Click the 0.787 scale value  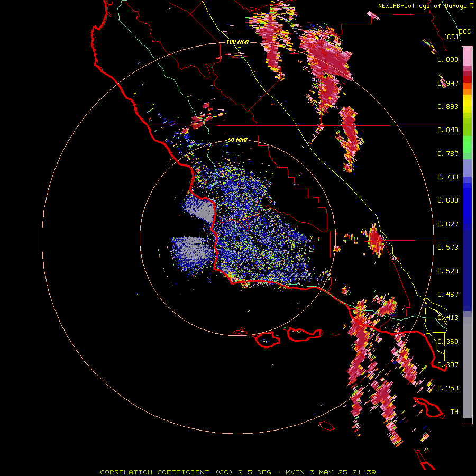(x=448, y=153)
